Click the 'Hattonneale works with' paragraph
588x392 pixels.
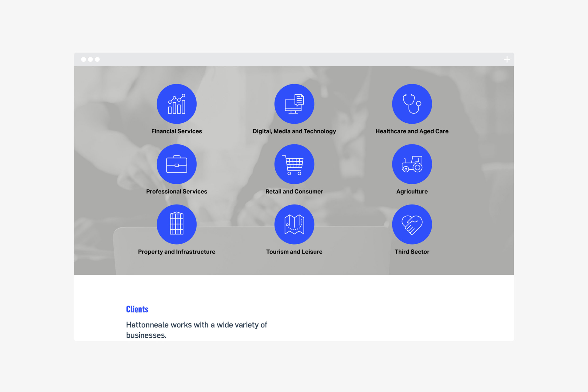click(x=196, y=330)
